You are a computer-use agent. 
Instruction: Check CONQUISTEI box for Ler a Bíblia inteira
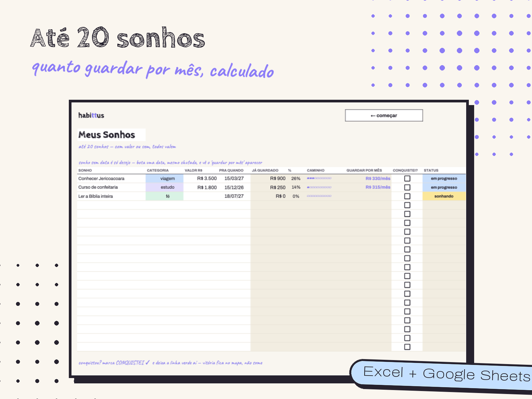(x=407, y=196)
